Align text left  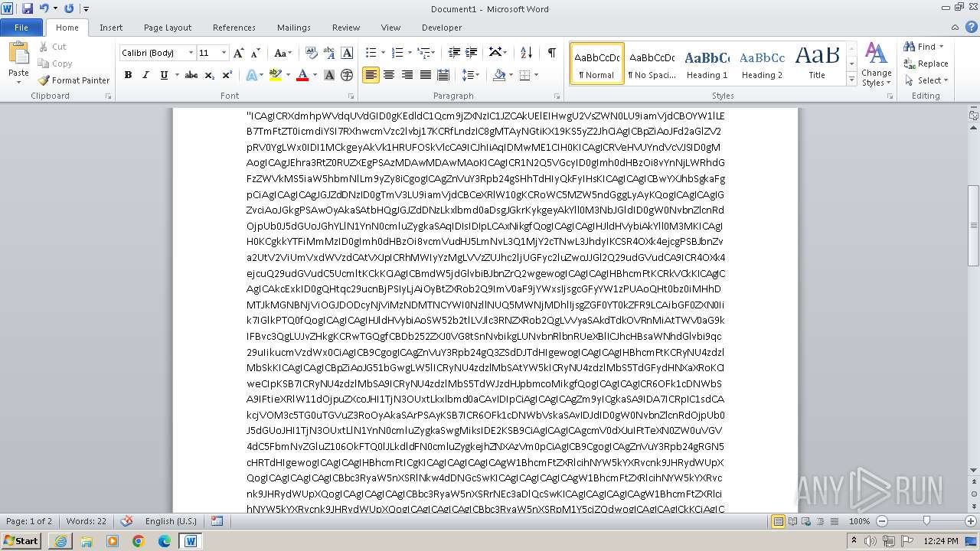click(x=371, y=75)
